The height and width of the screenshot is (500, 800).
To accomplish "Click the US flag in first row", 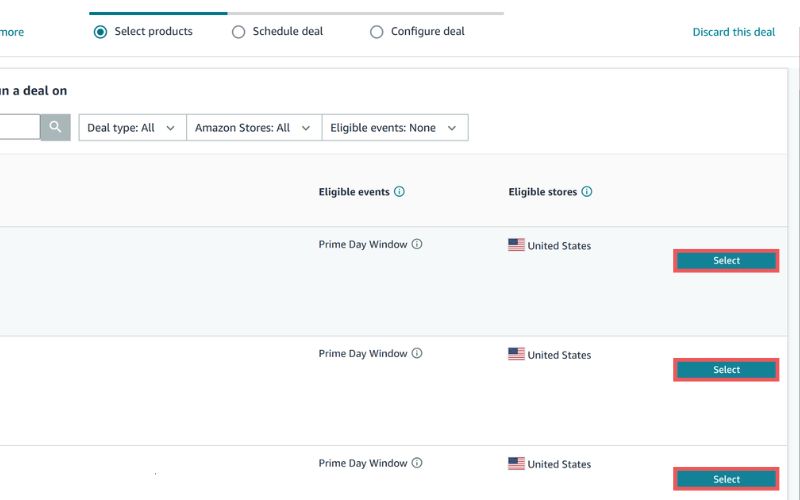I will [x=516, y=245].
